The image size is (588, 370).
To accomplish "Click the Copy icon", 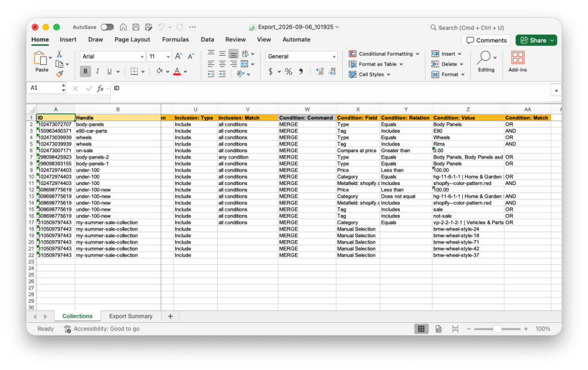I will (59, 64).
